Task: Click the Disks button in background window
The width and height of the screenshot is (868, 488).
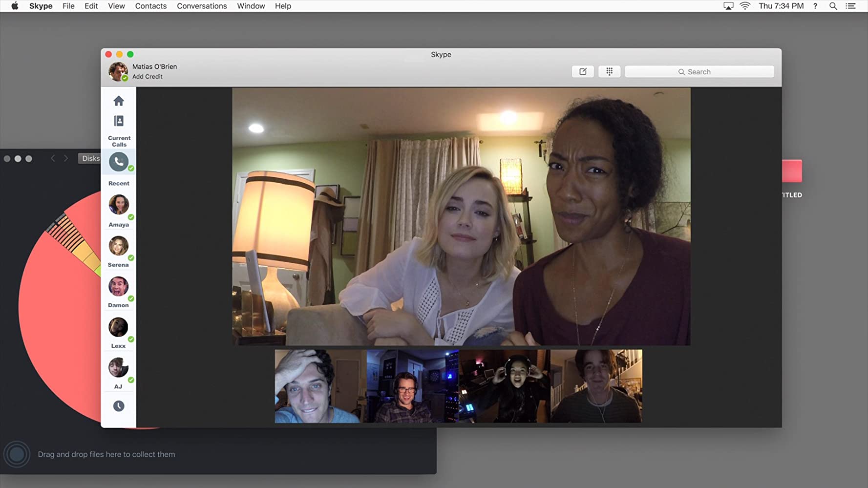Action: click(x=90, y=158)
